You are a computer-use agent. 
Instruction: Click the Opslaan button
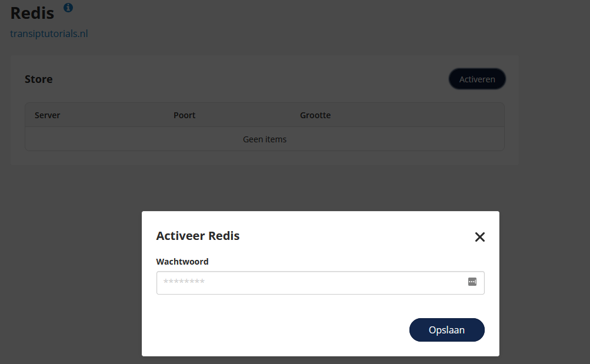pos(446,330)
